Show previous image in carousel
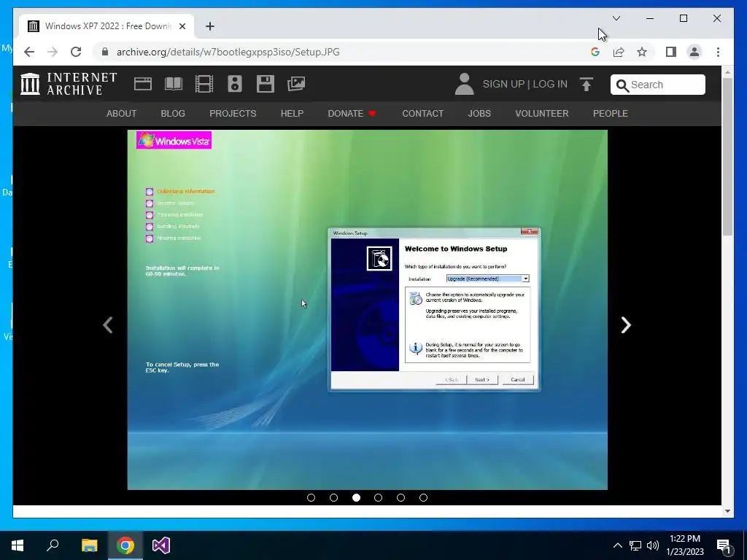This screenshot has height=560, width=747. click(x=108, y=325)
